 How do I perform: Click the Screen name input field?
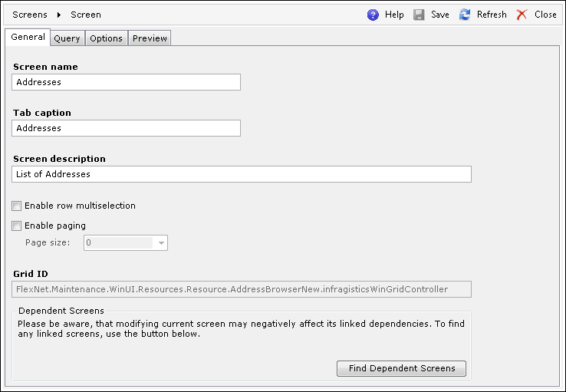tap(126, 82)
